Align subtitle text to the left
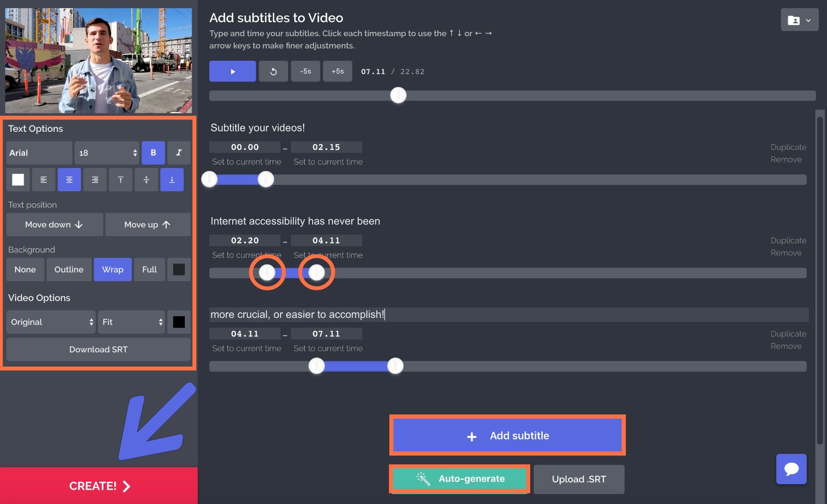827x504 pixels. [44, 180]
